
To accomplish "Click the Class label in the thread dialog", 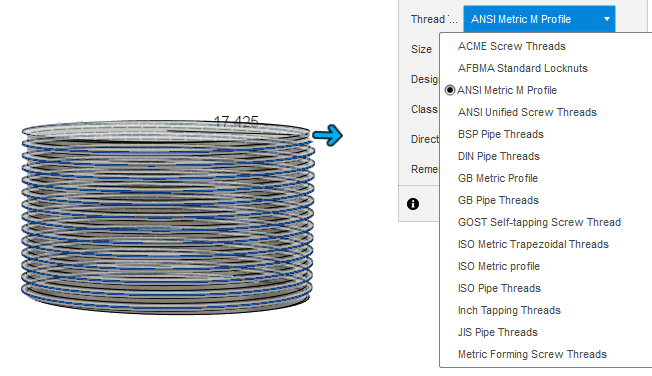I will click(x=424, y=109).
